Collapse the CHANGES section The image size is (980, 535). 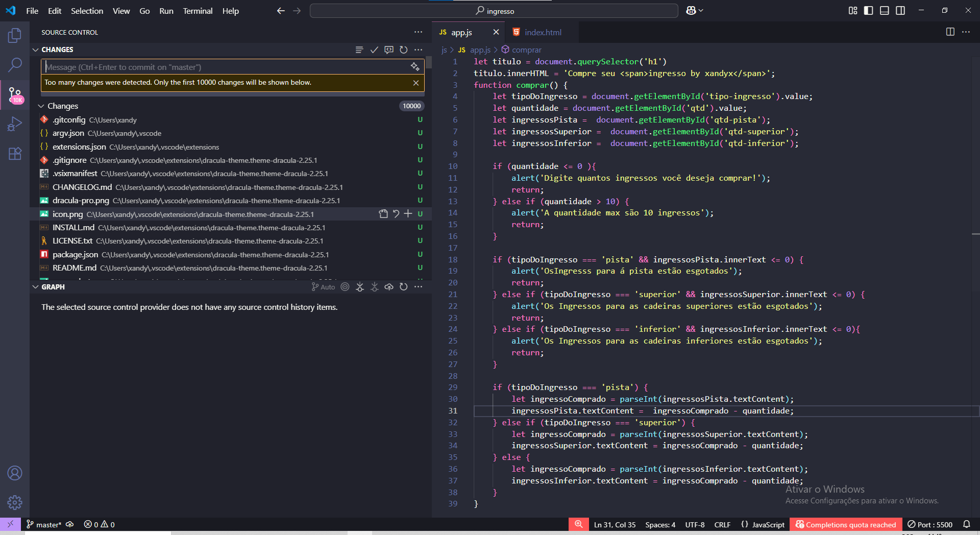[x=36, y=50]
